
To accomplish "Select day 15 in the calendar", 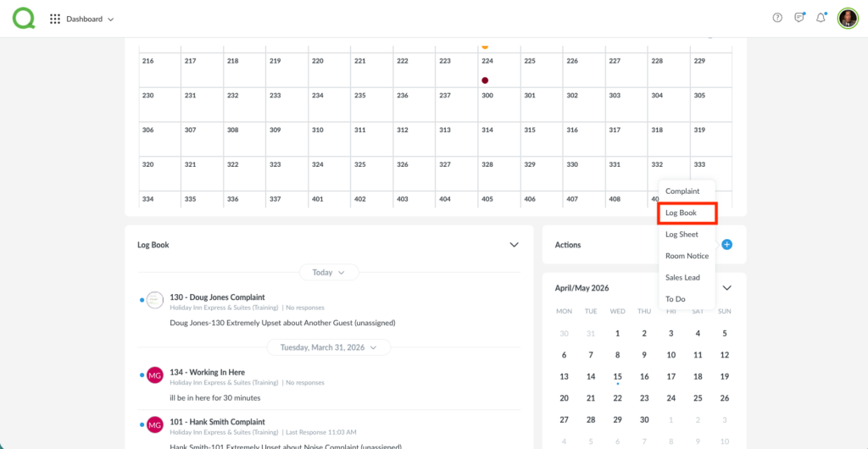I will (x=617, y=376).
